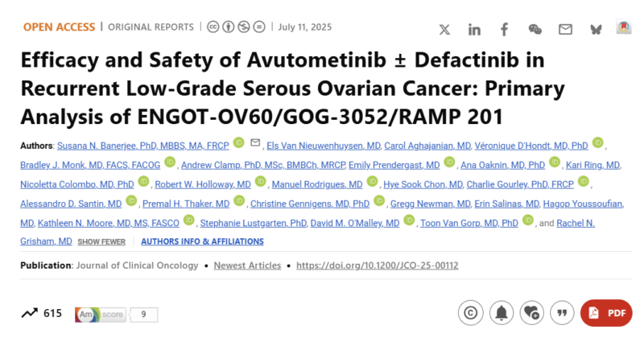Open Ana Oaknin's ORCID icon
644x346 pixels.
point(555,162)
